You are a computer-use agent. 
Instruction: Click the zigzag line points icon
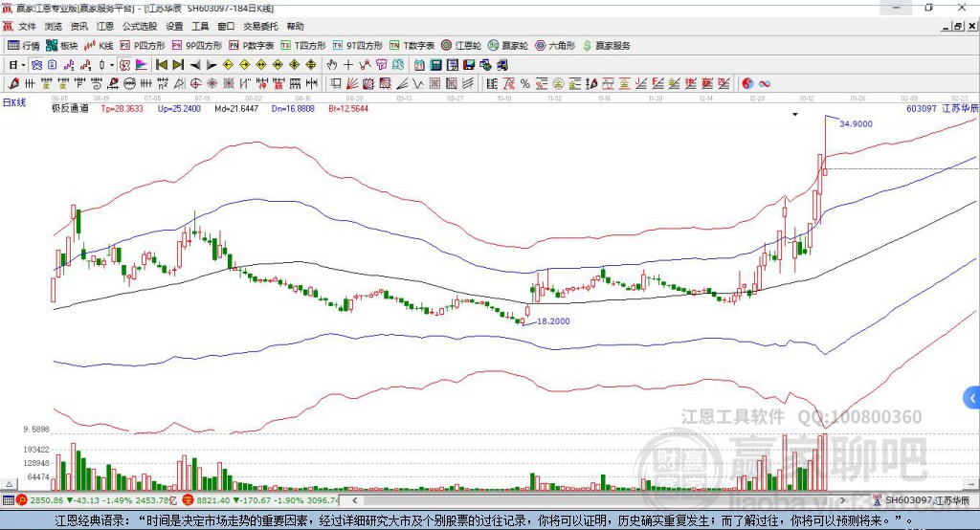(365, 65)
